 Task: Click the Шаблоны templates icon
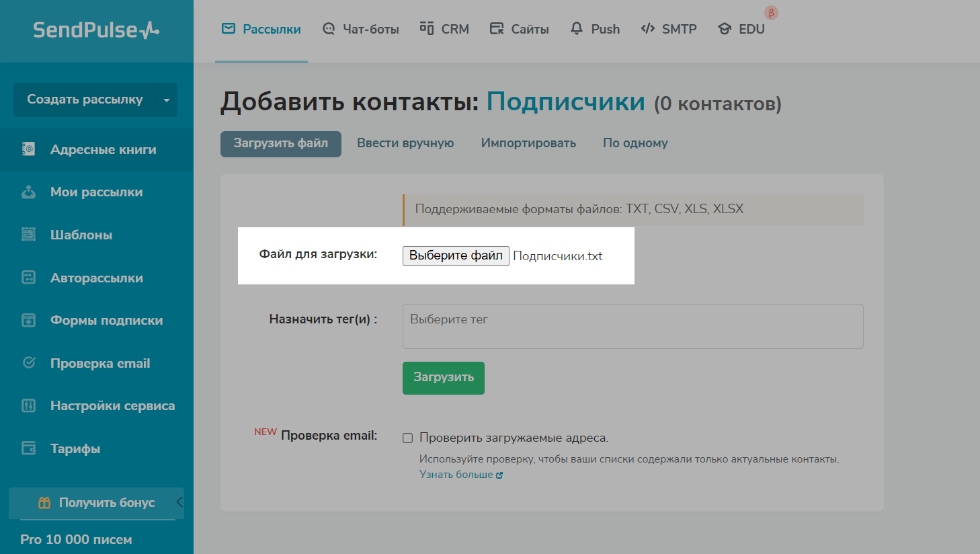pos(28,235)
